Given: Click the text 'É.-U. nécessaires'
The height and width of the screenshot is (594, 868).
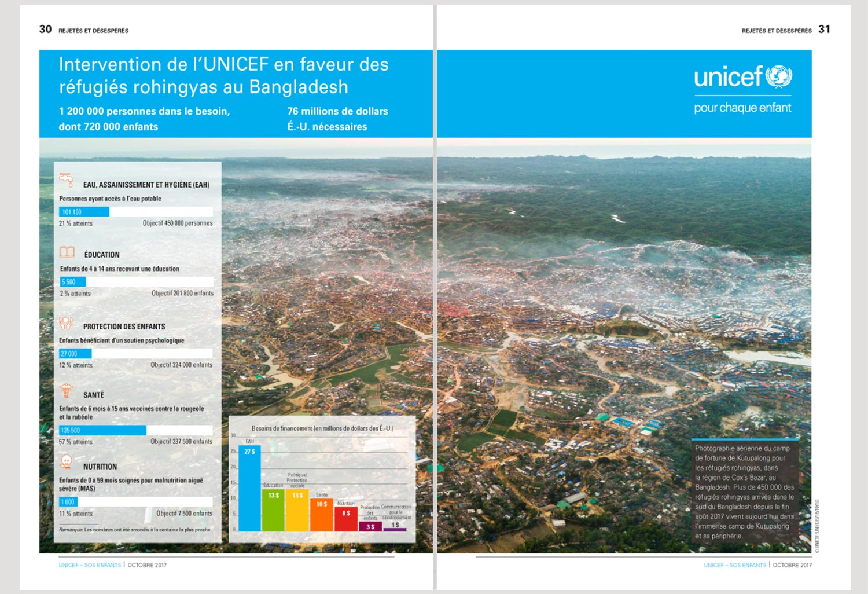Looking at the screenshot, I should click(327, 127).
